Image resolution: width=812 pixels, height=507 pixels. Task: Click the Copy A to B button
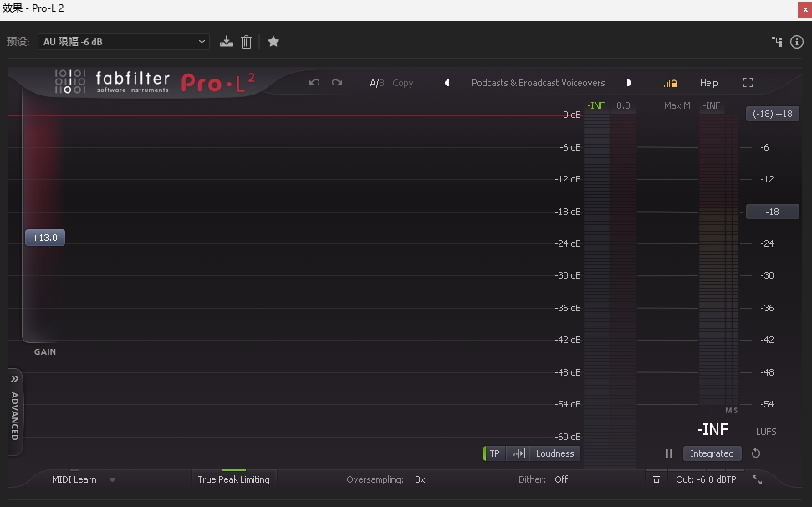click(402, 83)
